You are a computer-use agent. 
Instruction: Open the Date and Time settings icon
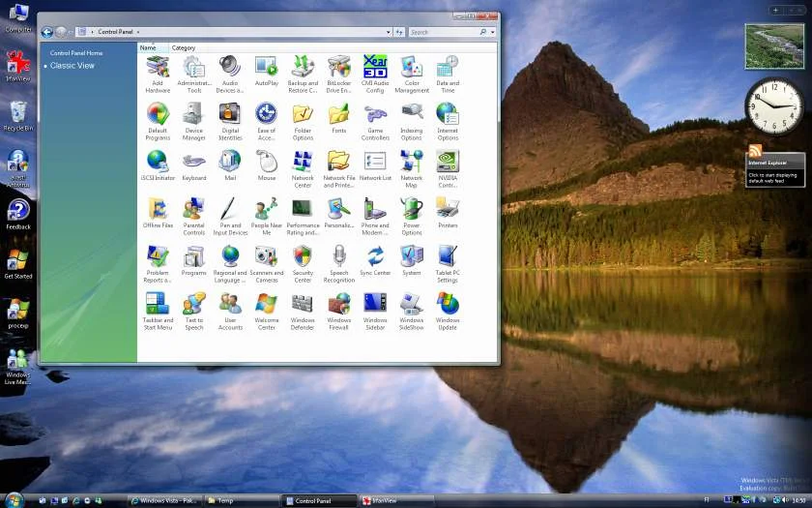point(448,68)
